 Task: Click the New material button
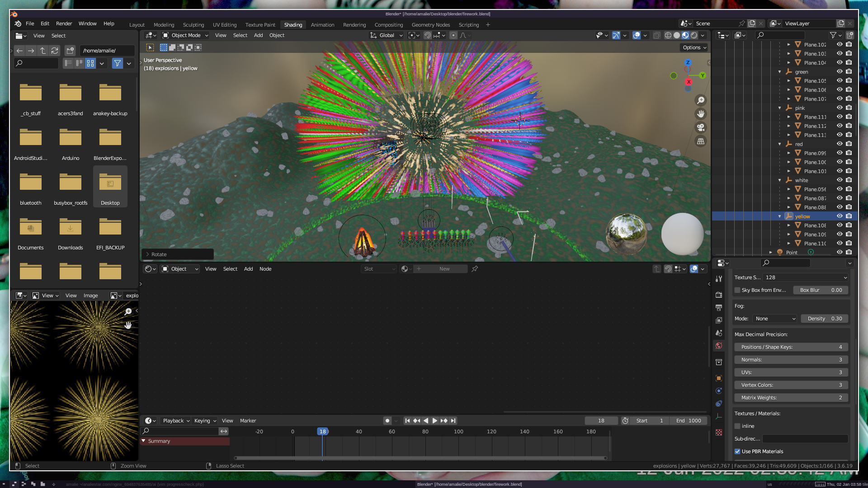[444, 269]
